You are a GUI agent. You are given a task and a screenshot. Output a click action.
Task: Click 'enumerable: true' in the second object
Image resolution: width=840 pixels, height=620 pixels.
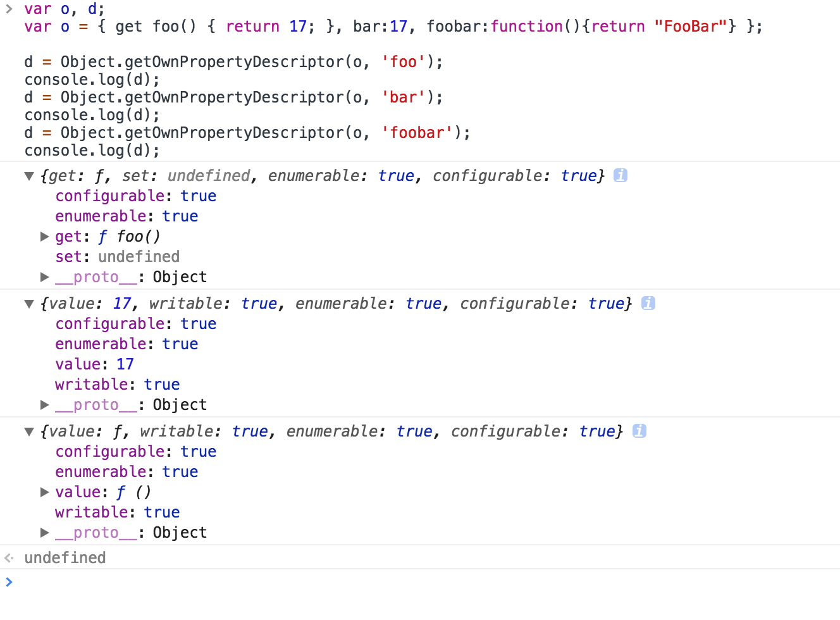[x=127, y=344]
